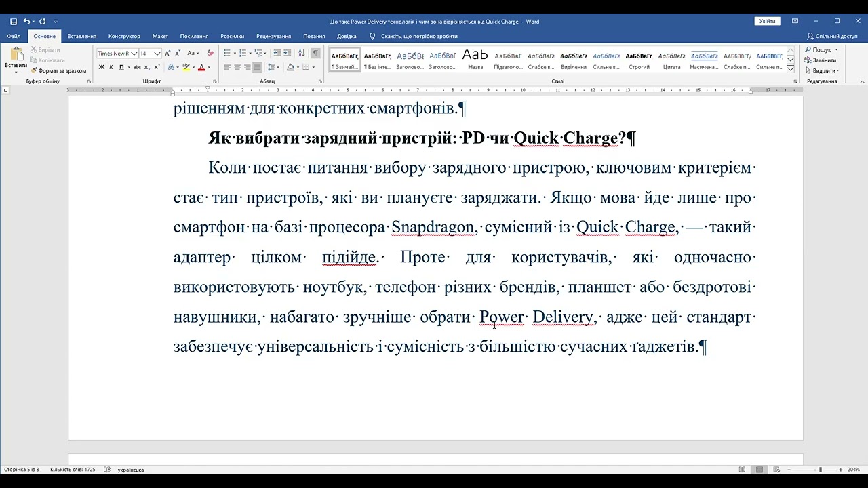Open the borders dropdown

pyautogui.click(x=313, y=67)
